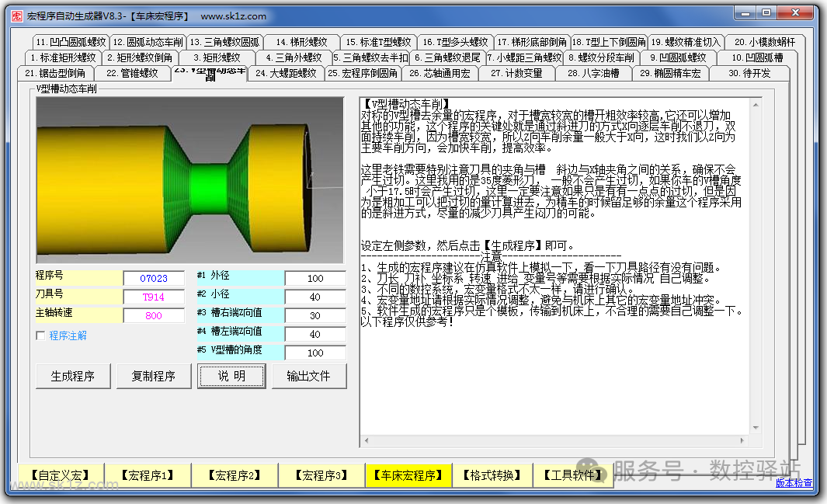
Task: Click the horizontal scrollbar left arrow
Action: [x=367, y=441]
